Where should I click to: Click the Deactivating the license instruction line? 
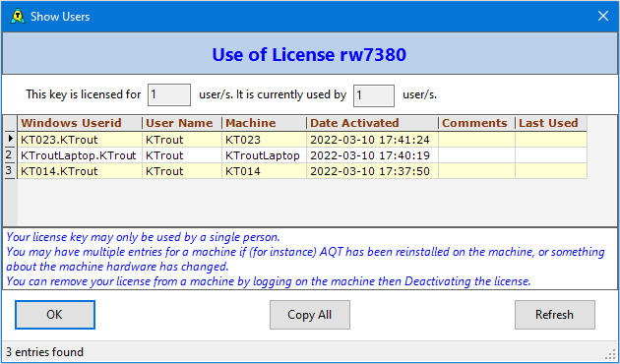pos(269,281)
